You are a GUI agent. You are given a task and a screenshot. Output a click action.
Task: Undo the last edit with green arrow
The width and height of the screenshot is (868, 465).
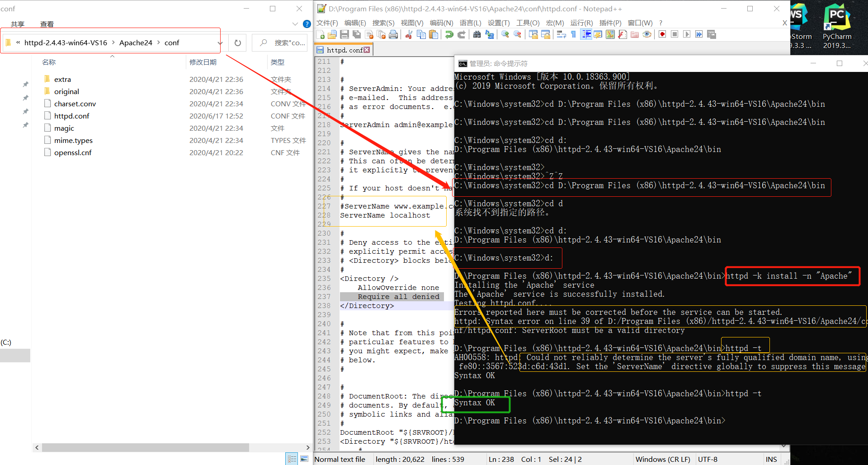(x=449, y=34)
